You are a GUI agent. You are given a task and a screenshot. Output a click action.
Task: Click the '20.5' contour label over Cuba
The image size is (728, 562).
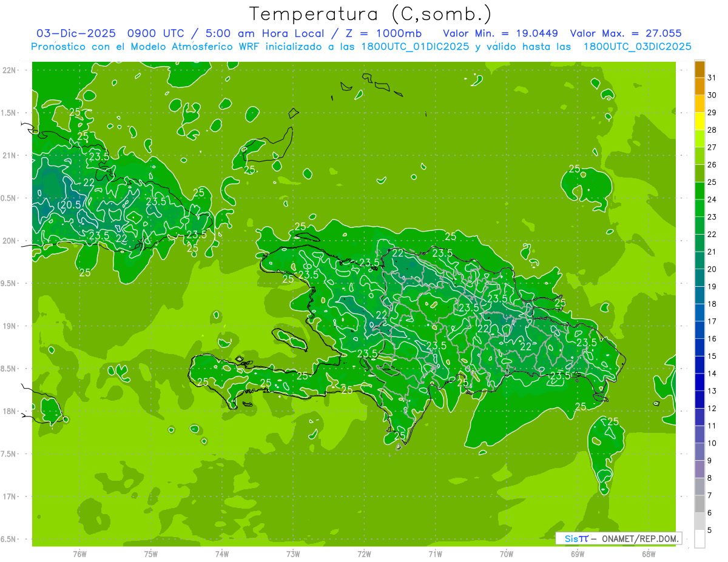(x=71, y=205)
